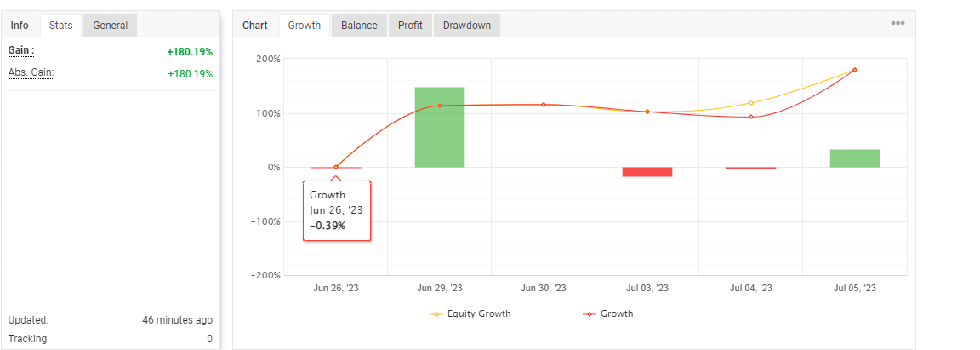
Task: Click the Jul 04 Equity Growth data point
Action: [x=751, y=103]
